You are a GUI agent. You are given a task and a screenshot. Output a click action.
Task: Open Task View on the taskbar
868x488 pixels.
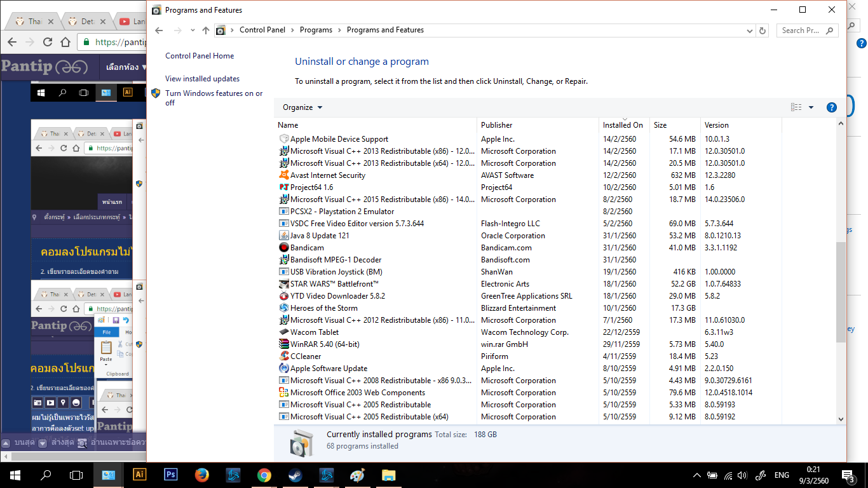[76, 475]
